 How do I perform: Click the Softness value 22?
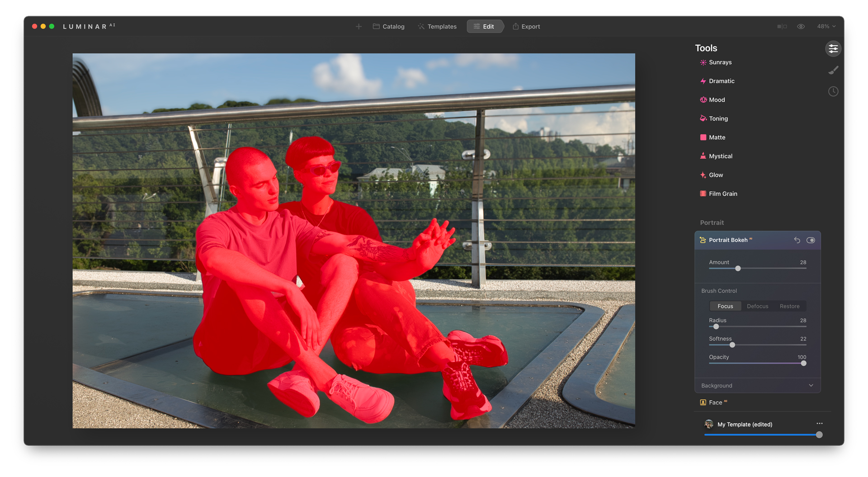803,339
